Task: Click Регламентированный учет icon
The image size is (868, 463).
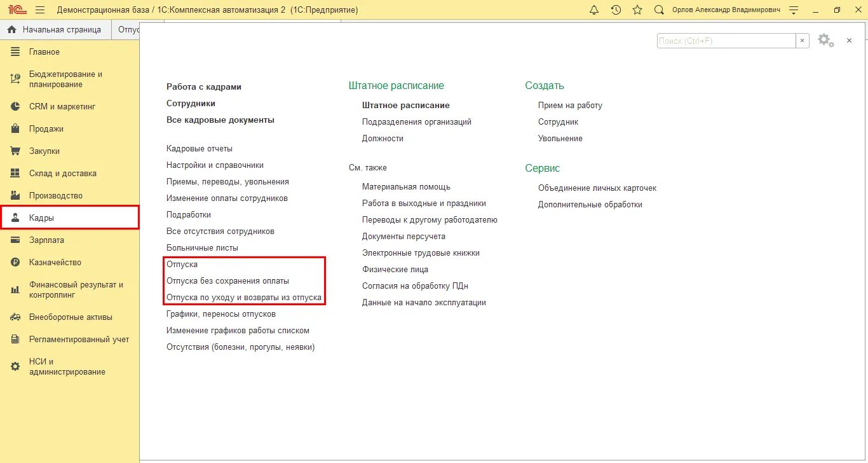Action: [16, 339]
